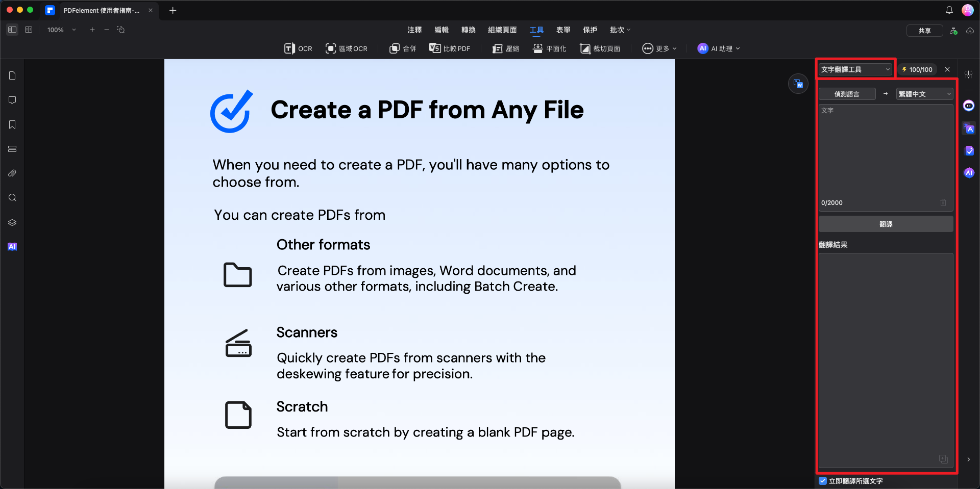Viewport: 980px width, 489px height.
Task: Open the page thumbnails panel in left sidebar
Action: click(x=12, y=75)
